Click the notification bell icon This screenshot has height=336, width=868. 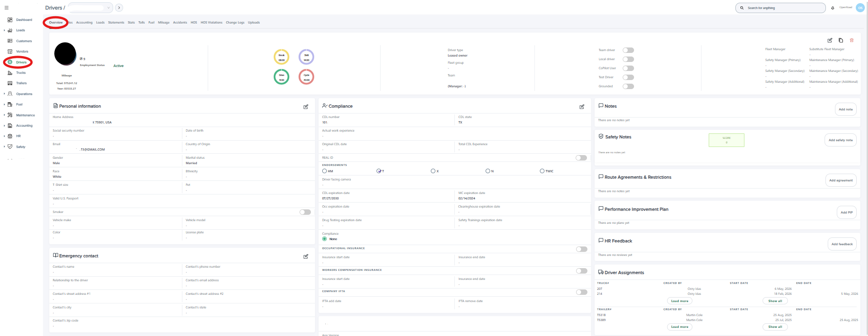[x=833, y=8]
